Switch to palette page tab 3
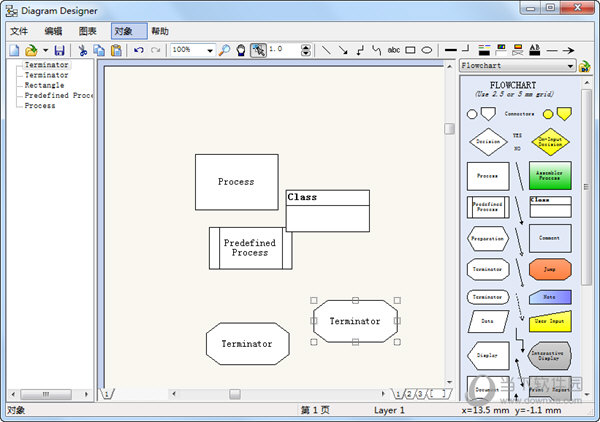The image size is (600, 422). (420, 394)
